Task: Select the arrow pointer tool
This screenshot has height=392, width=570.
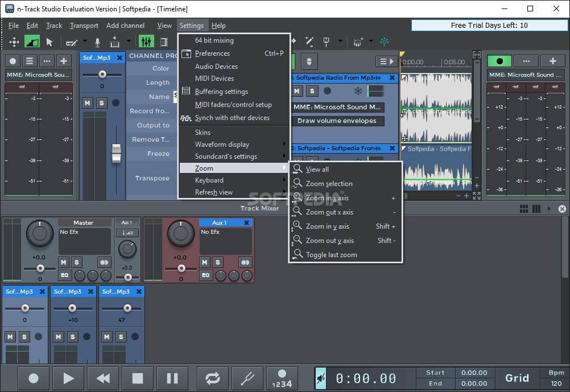Action: point(49,42)
